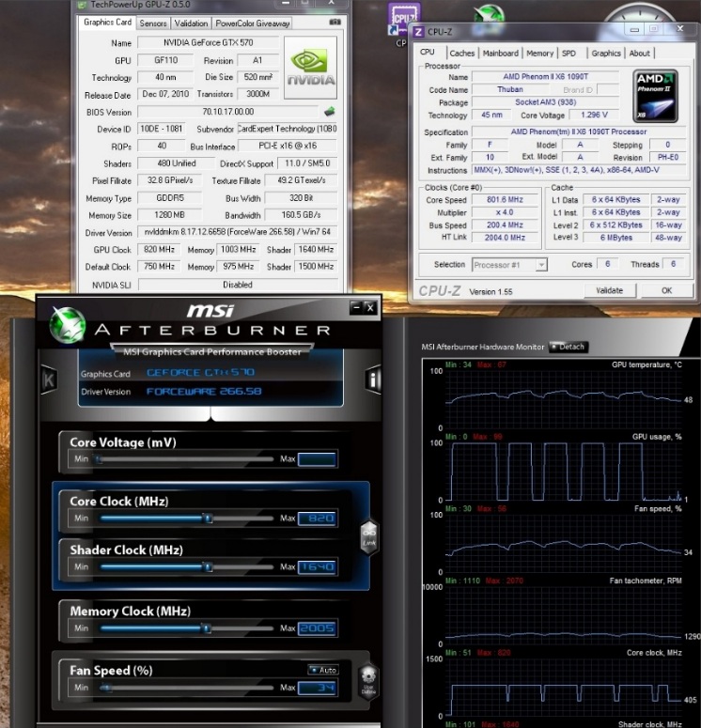Click the GPU-Z title bar icon
The height and width of the screenshot is (728, 701).
(x=83, y=5)
